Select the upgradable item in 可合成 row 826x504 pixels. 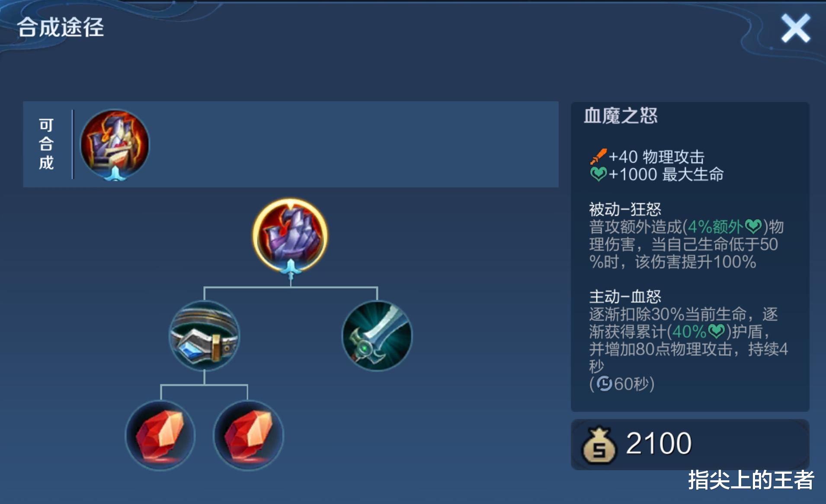[115, 144]
